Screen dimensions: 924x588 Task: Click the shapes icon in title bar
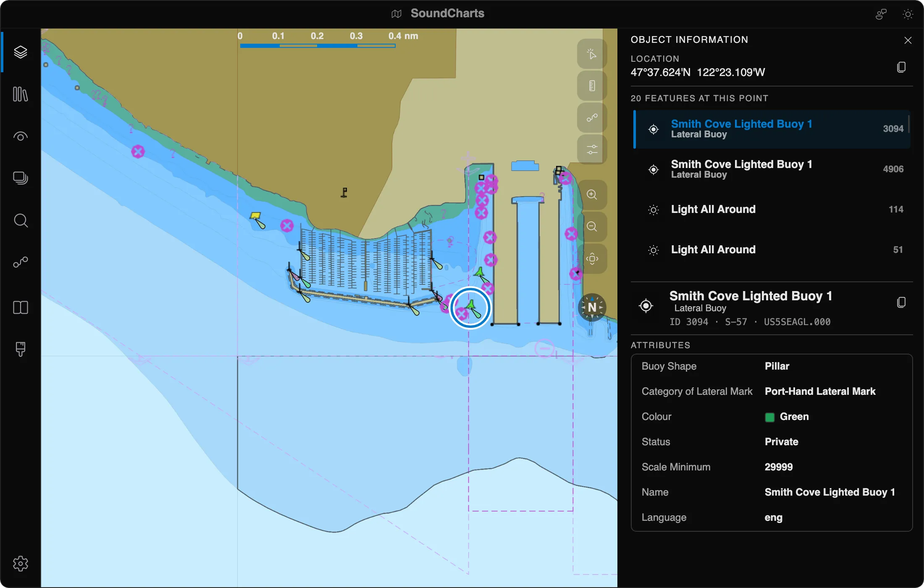point(881,14)
